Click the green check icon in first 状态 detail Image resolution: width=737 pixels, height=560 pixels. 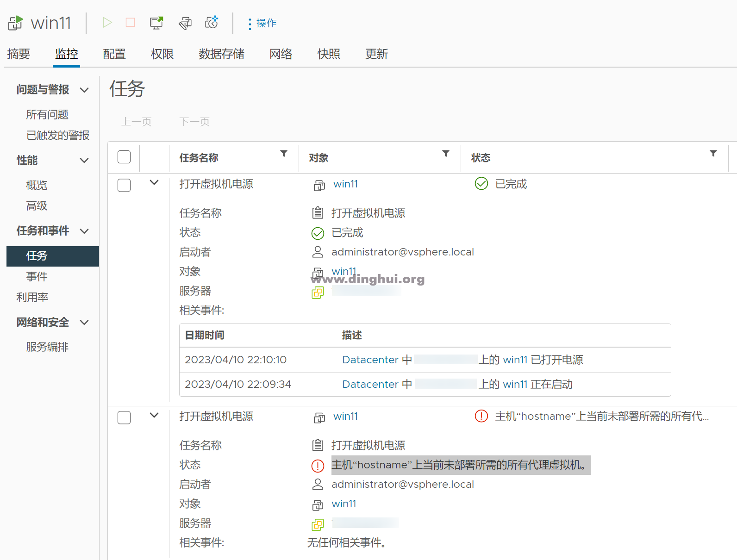(318, 233)
